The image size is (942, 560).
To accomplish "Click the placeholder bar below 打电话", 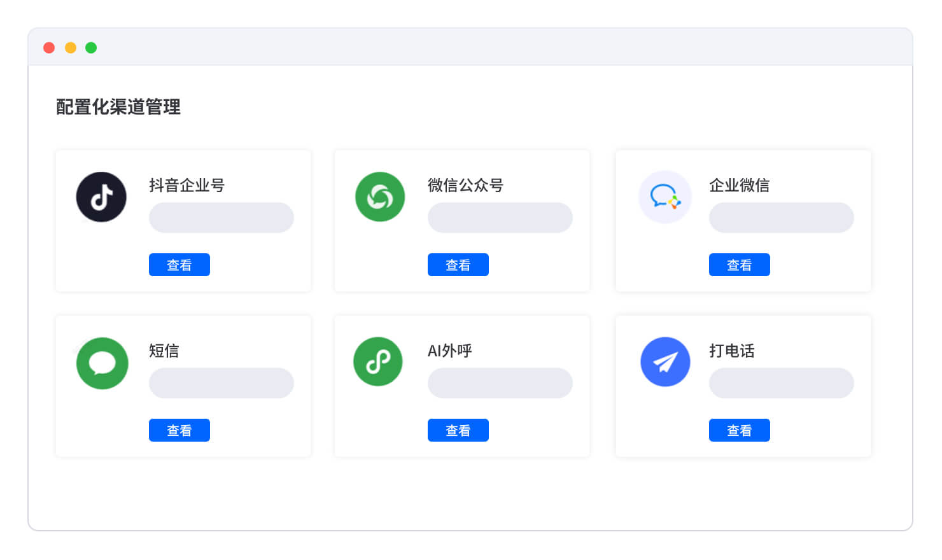I will [x=781, y=383].
